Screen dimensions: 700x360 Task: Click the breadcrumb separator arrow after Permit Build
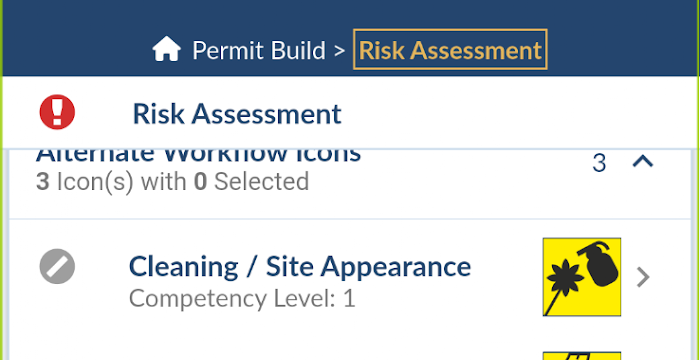(x=339, y=51)
